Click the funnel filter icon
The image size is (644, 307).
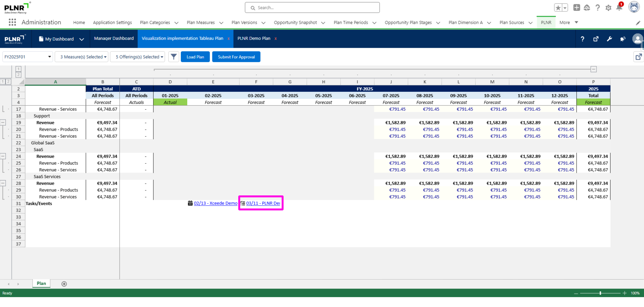click(174, 57)
